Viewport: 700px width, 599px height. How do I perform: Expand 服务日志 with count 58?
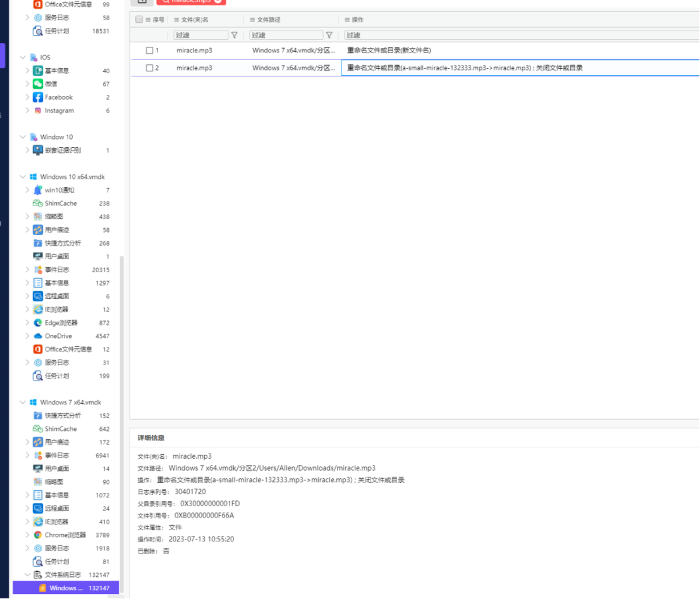pyautogui.click(x=27, y=18)
